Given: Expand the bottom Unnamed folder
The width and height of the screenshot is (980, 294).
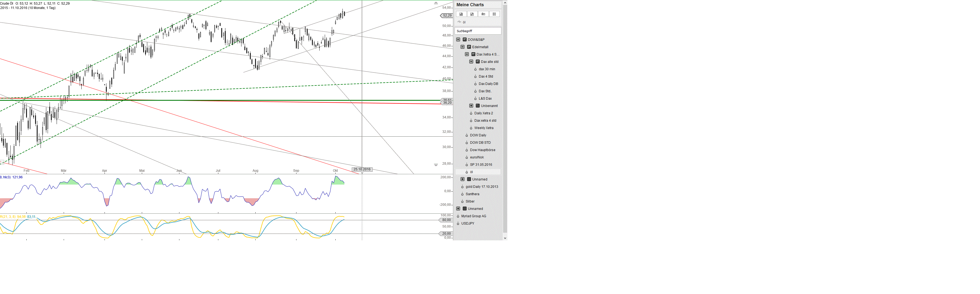Looking at the screenshot, I should [458, 209].
